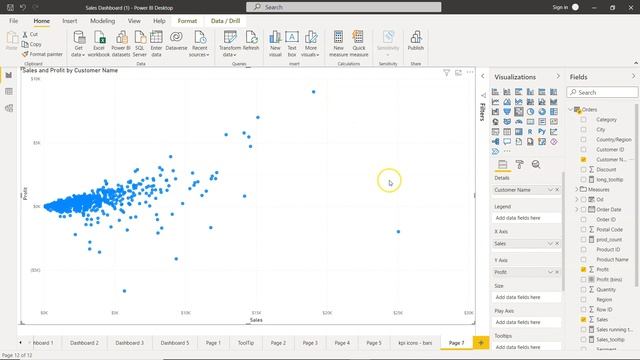The image size is (640, 360).
Task: Select the Power Apps visual
Action: pyautogui.click(x=553, y=142)
